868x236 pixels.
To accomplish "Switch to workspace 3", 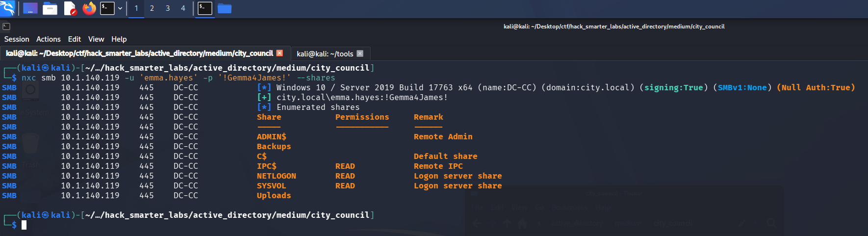I will 168,8.
